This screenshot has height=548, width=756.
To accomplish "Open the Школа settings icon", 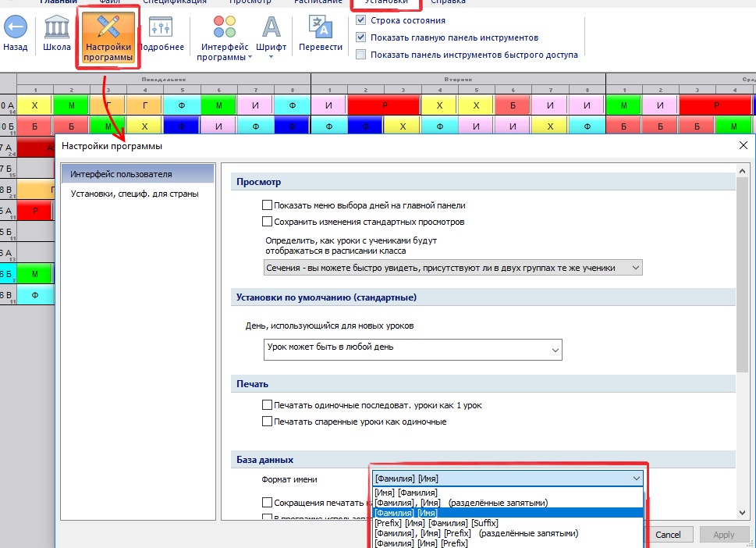I will tap(57, 27).
